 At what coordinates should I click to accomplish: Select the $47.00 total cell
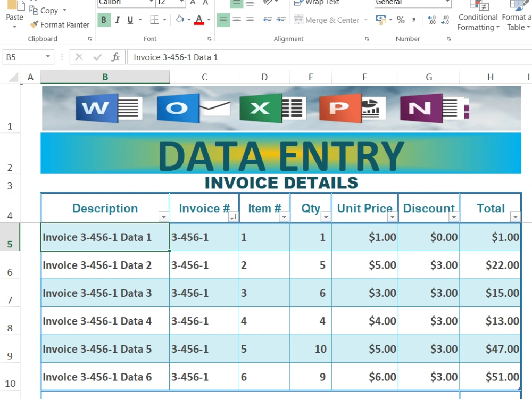(491, 349)
